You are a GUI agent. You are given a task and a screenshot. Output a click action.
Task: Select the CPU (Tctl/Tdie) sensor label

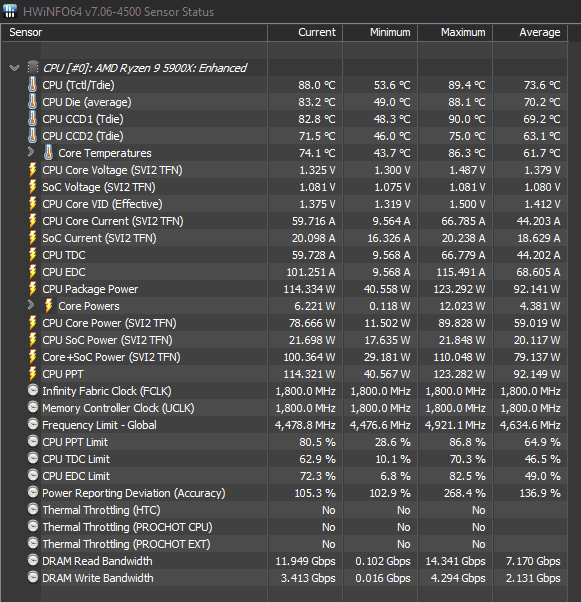(78, 85)
